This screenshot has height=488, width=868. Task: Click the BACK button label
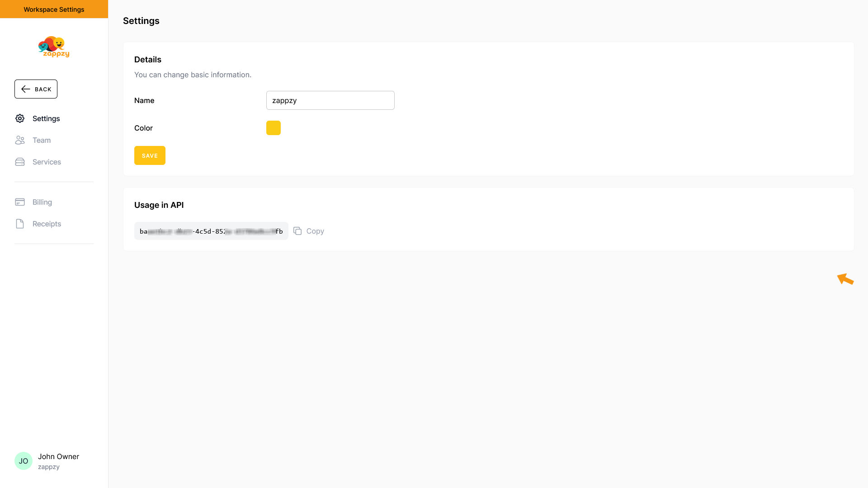(43, 89)
